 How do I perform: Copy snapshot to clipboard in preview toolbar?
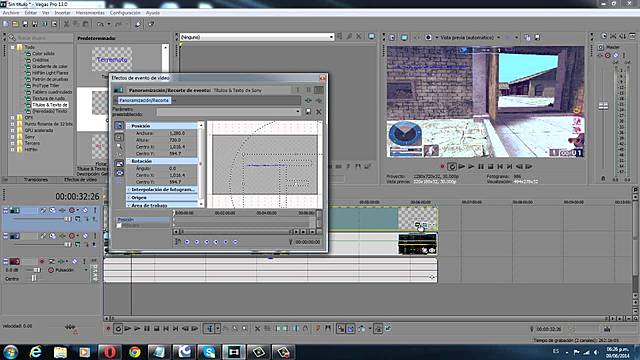tap(527, 37)
